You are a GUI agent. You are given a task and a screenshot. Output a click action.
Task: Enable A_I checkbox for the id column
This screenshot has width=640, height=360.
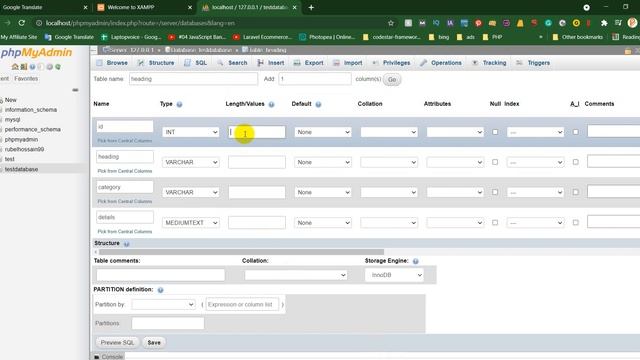click(576, 132)
